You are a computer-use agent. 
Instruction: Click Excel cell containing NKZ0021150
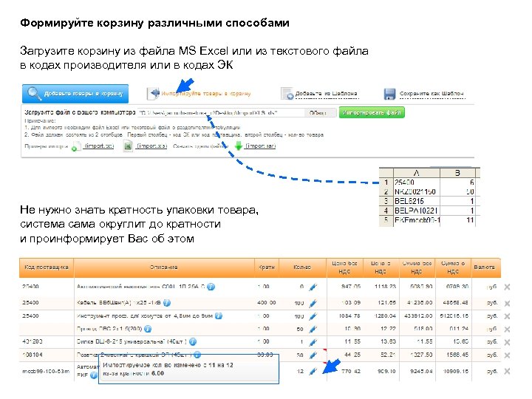[417, 191]
